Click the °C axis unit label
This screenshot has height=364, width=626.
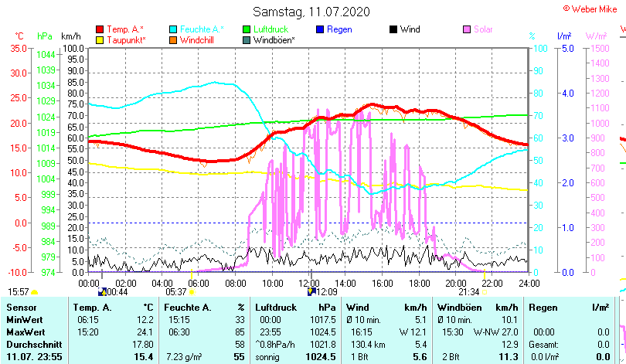[x=19, y=36]
